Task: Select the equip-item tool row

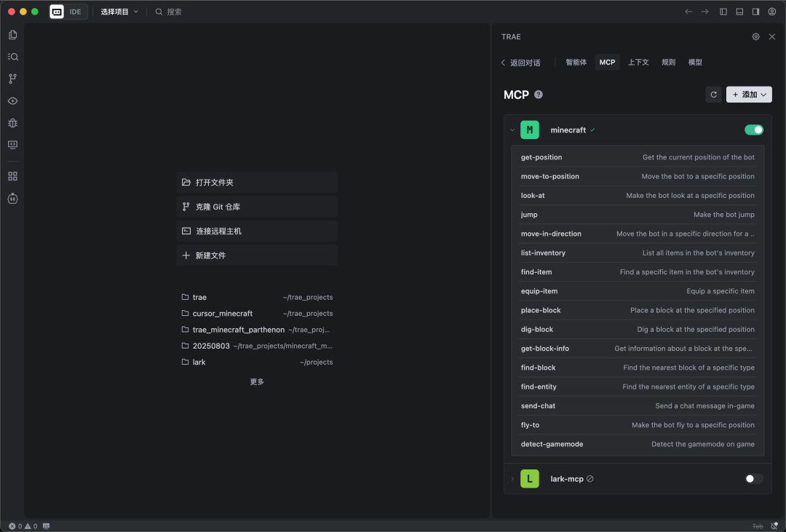Action: point(638,291)
